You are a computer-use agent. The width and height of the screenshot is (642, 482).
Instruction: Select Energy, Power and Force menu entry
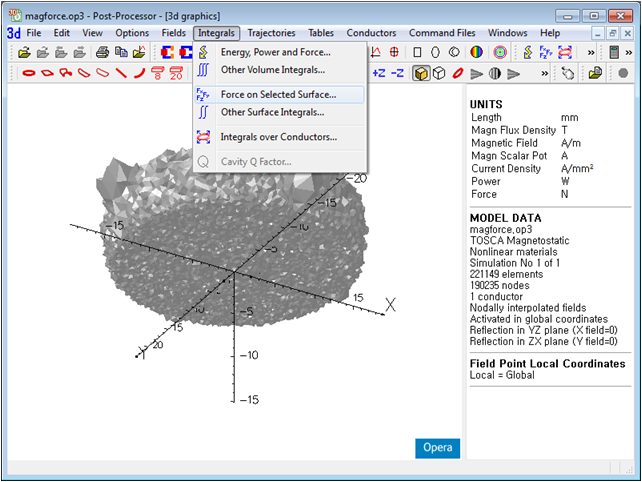pos(275,52)
